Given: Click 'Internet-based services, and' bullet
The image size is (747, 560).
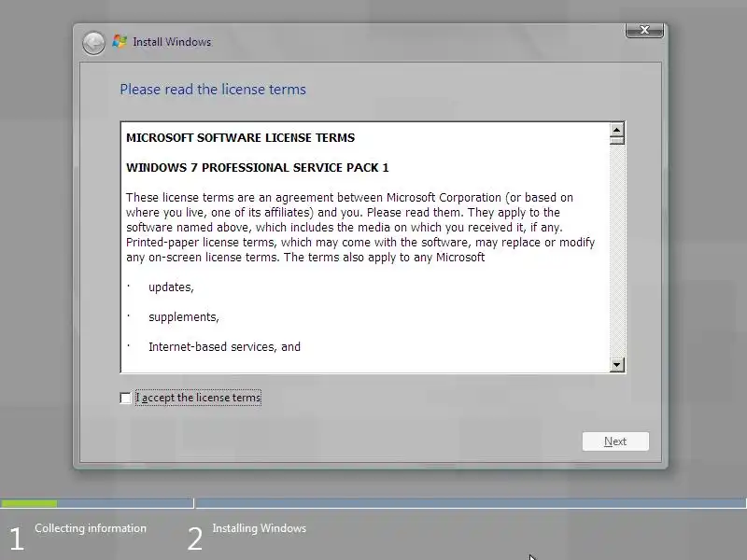Looking at the screenshot, I should (224, 346).
